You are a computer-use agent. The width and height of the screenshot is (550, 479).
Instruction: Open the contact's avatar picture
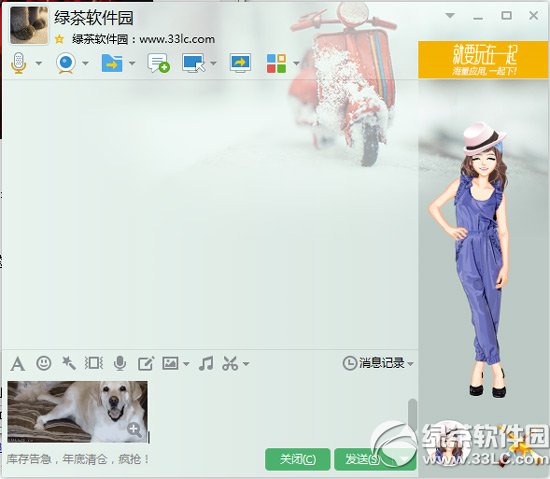[29, 25]
